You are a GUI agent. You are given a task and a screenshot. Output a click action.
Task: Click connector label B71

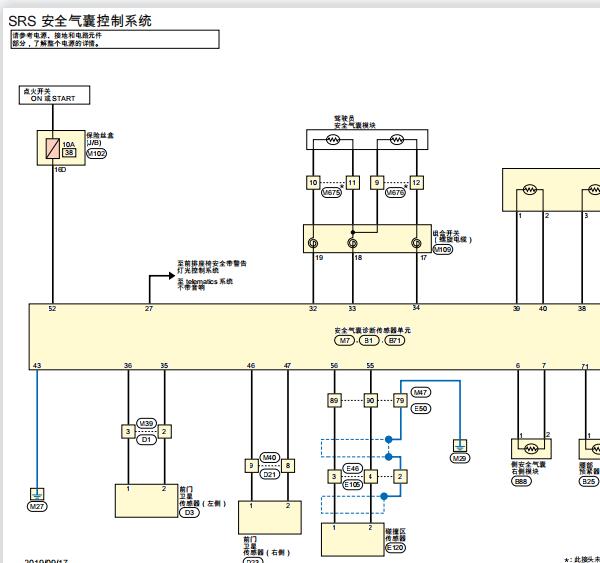click(395, 341)
